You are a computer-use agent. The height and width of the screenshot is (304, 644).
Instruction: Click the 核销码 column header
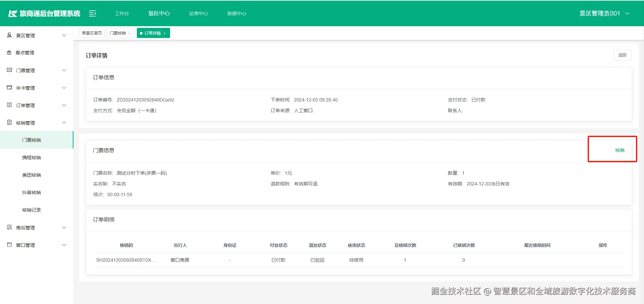126,245
